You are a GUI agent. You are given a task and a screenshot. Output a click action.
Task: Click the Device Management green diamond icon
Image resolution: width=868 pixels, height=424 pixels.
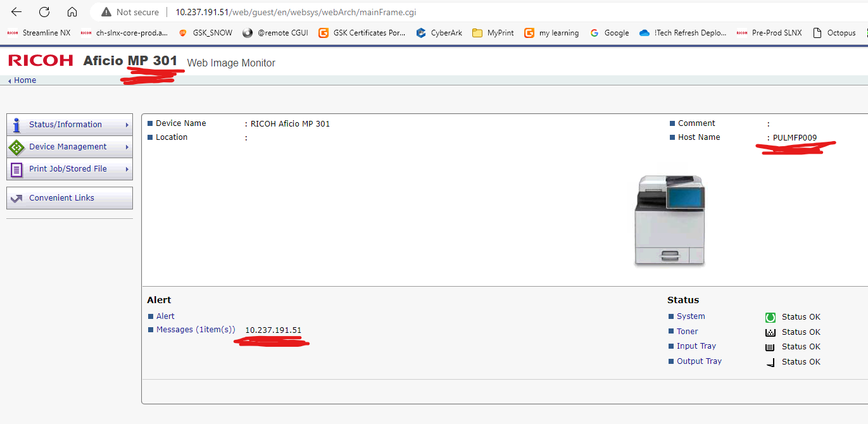[x=16, y=147]
